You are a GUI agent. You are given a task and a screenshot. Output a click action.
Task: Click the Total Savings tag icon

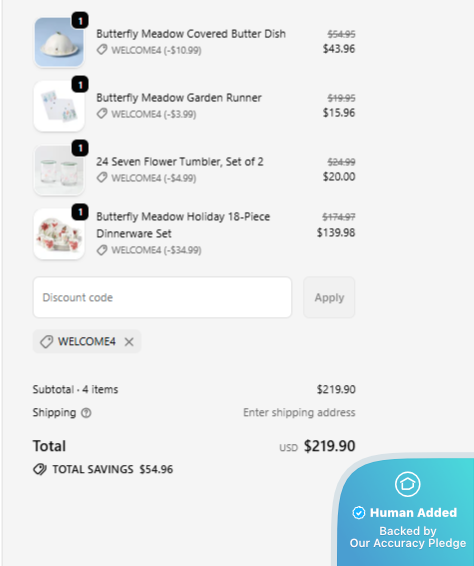click(x=40, y=469)
